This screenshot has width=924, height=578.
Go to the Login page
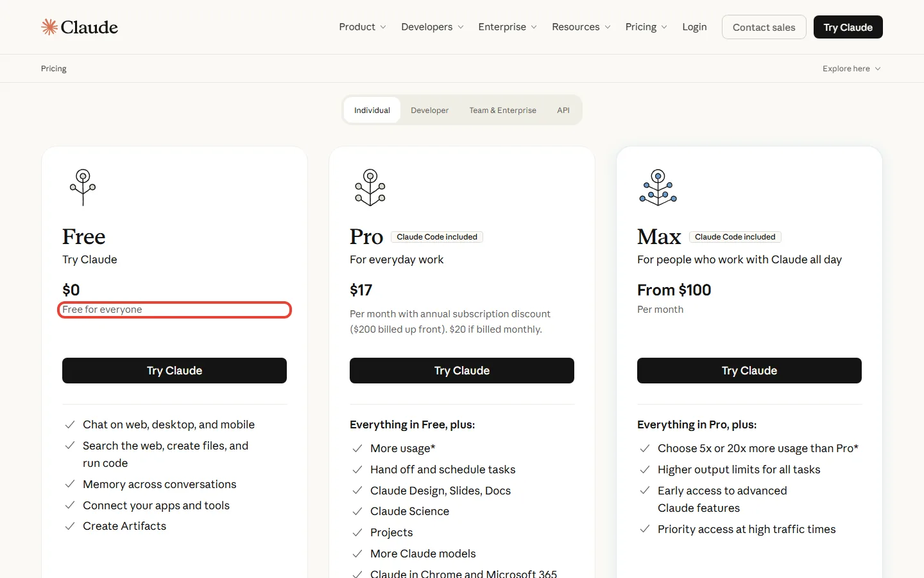point(694,27)
